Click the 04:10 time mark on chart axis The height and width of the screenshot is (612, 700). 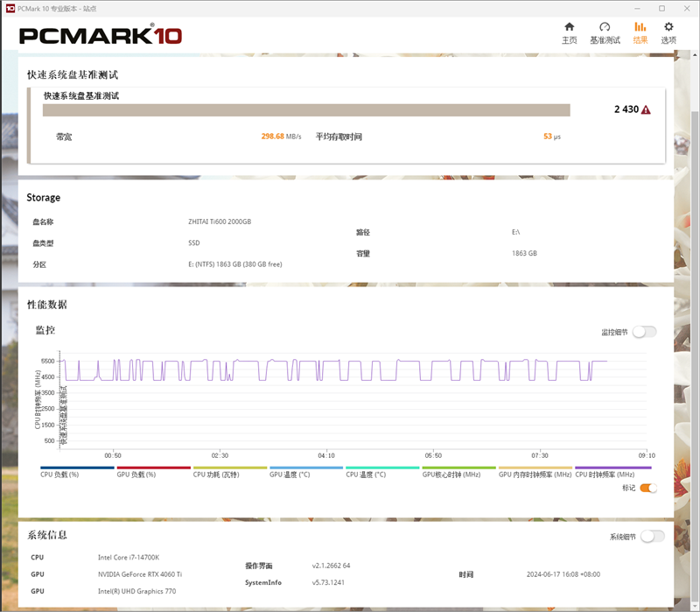click(x=326, y=455)
